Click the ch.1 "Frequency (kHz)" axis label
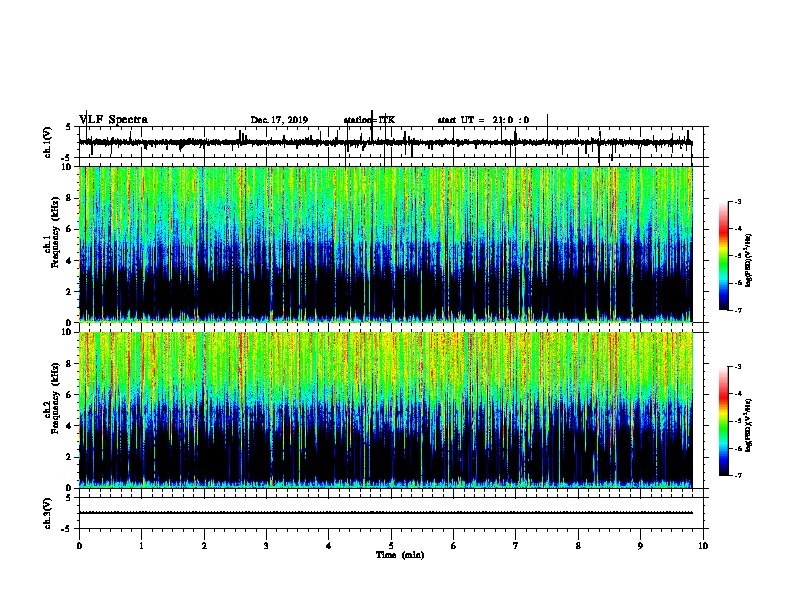 click(55, 232)
